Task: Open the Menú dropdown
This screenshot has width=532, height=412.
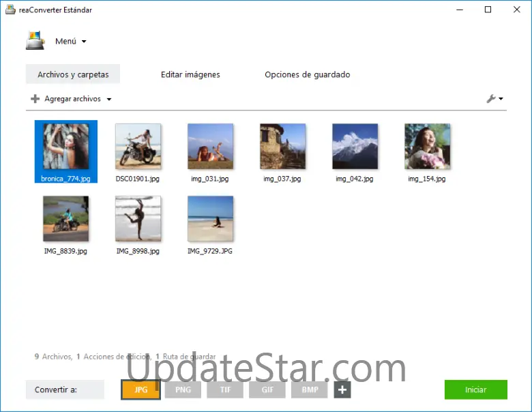Action: (70, 41)
